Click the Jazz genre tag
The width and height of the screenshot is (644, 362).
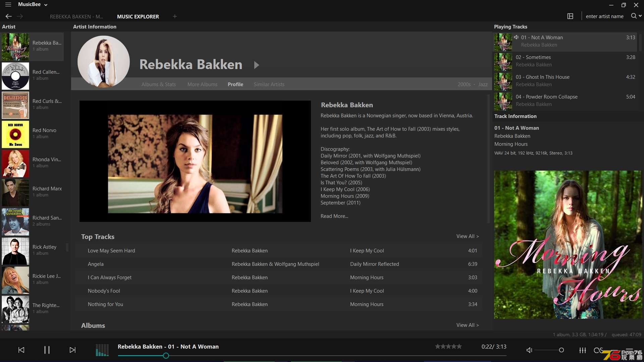tap(483, 84)
